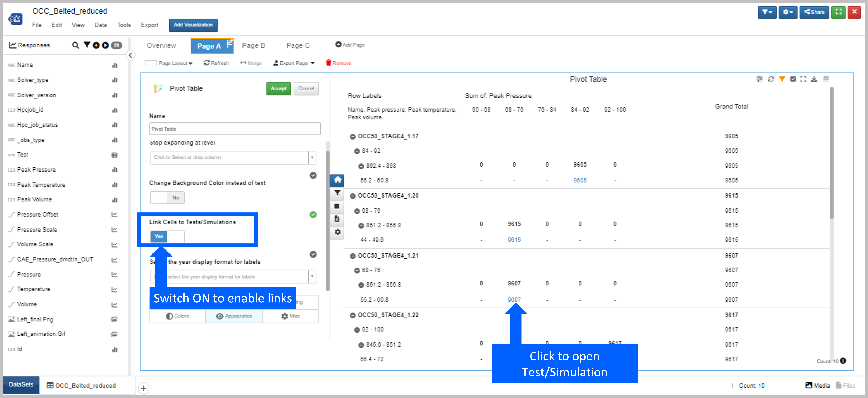
Task: Click the orange filter icon on Pivot Table
Action: [x=782, y=79]
